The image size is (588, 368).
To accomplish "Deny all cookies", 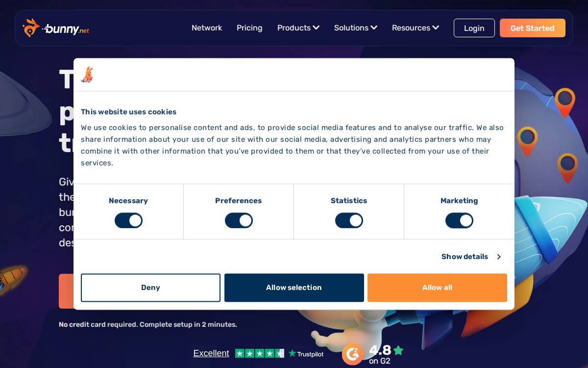I will tap(150, 288).
